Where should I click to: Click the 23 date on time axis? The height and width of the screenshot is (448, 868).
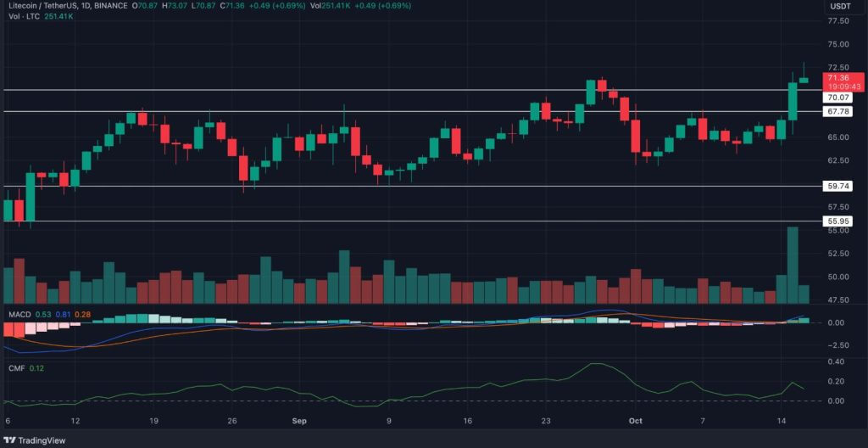click(546, 421)
